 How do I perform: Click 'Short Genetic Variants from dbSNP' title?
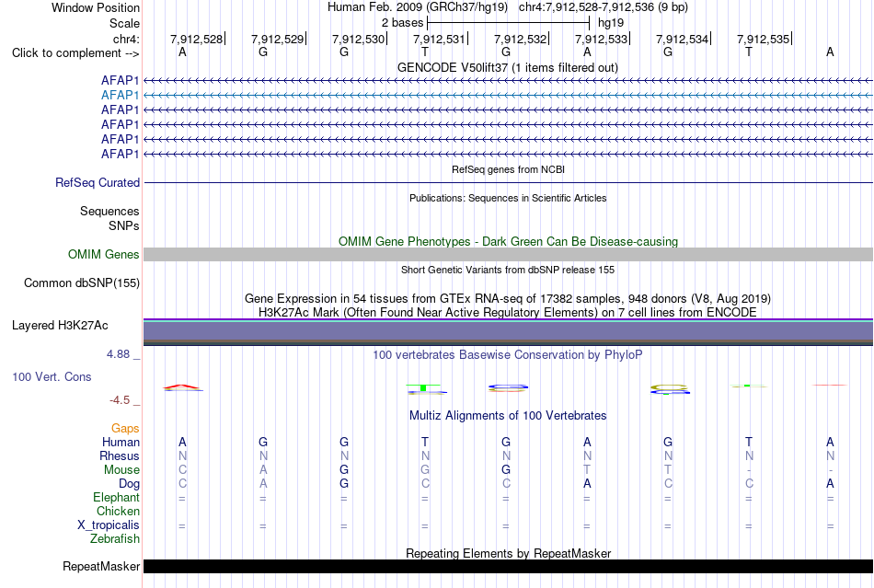(508, 270)
